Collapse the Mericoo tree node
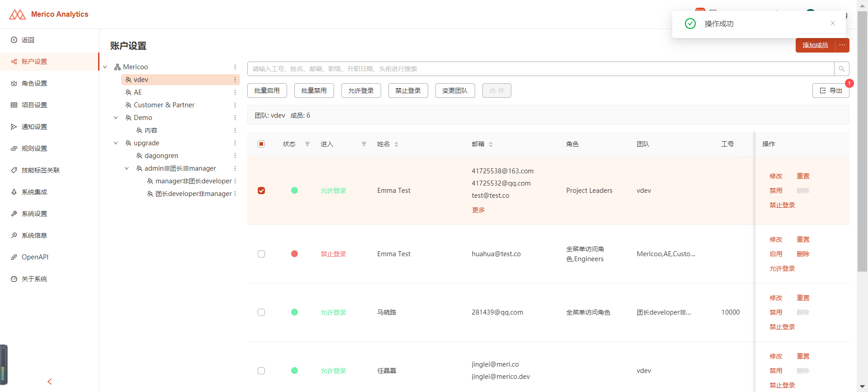The height and width of the screenshot is (392, 868). tap(105, 67)
